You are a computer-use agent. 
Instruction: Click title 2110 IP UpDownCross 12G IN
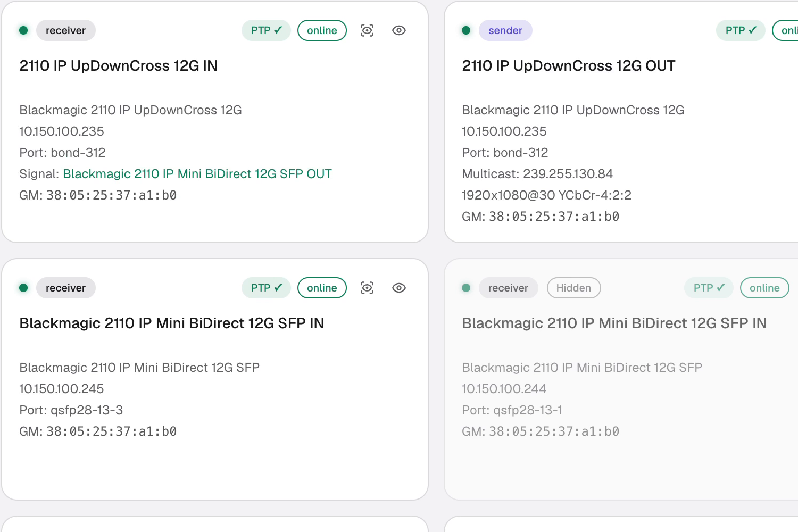tap(119, 65)
